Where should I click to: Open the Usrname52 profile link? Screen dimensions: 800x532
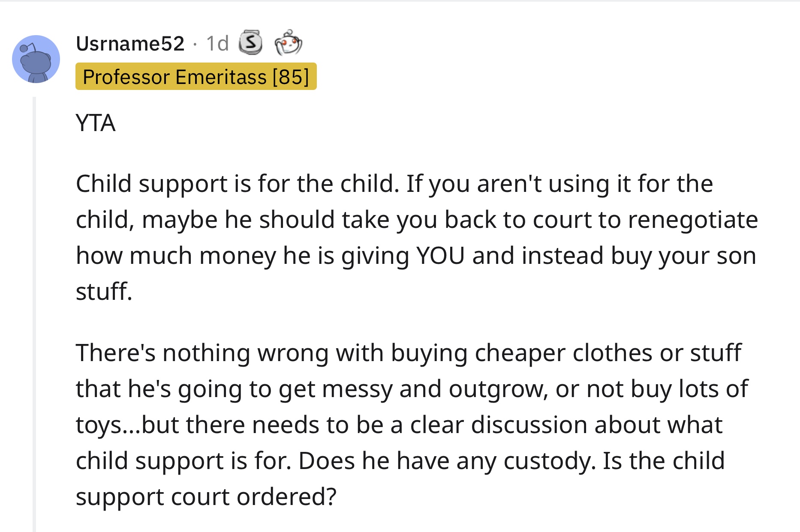[x=130, y=44]
